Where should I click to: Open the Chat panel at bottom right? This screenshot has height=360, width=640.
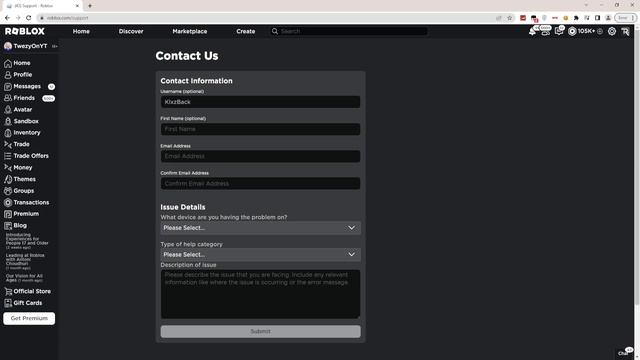624,353
